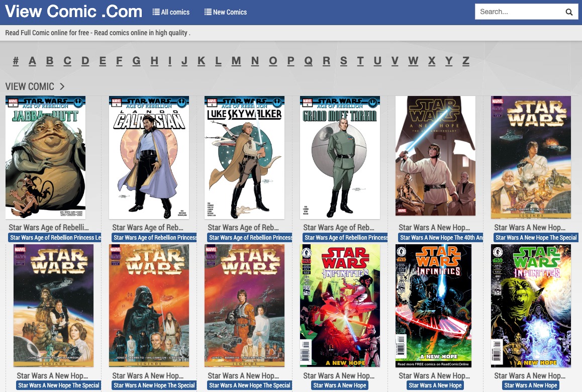This screenshot has height=392, width=582.
Task: Filter comics by letter B
Action: pyautogui.click(x=50, y=61)
